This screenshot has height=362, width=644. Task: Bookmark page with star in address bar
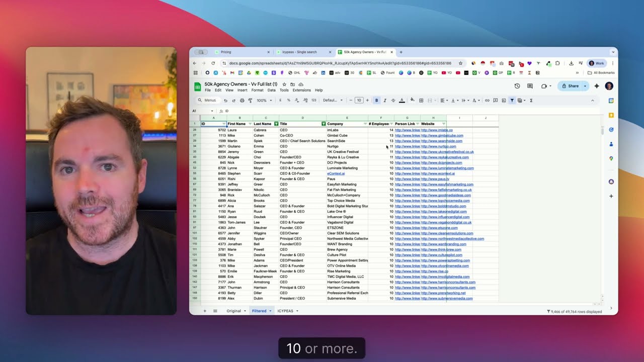[460, 63]
